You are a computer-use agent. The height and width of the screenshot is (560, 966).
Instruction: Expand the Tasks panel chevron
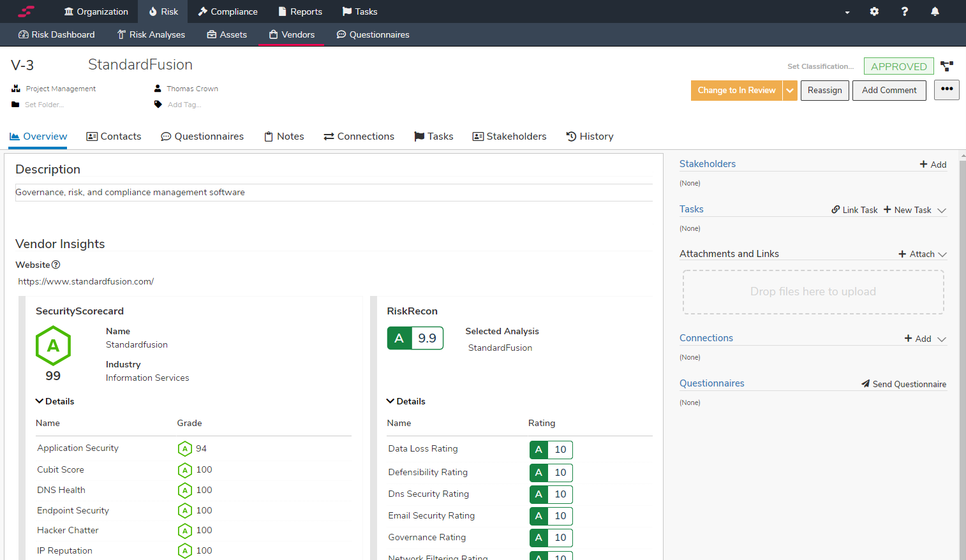point(942,210)
